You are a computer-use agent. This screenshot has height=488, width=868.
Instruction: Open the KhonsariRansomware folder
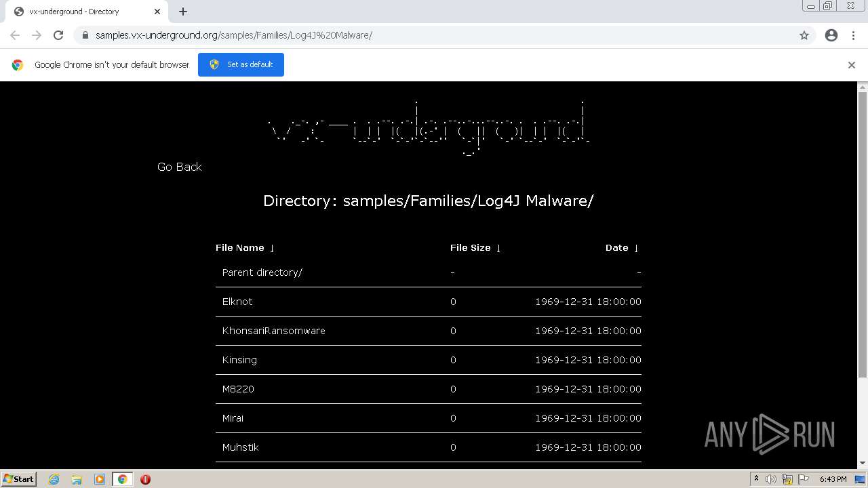pos(274,331)
